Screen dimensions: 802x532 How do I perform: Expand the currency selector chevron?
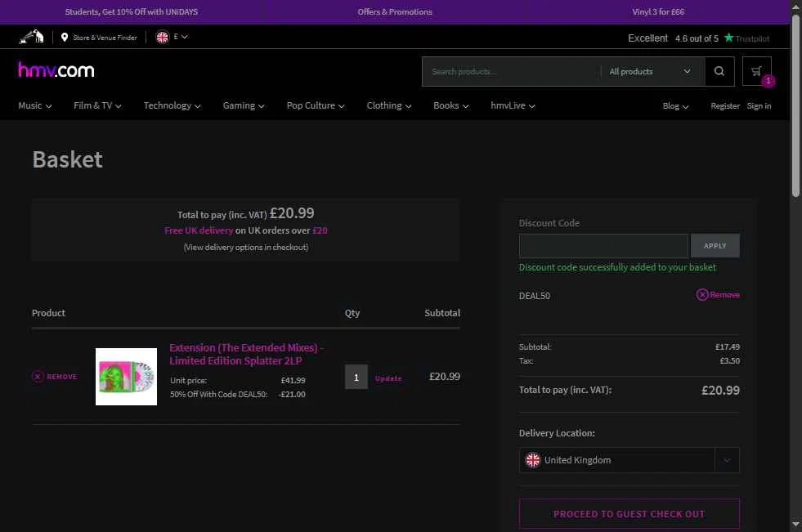point(185,37)
